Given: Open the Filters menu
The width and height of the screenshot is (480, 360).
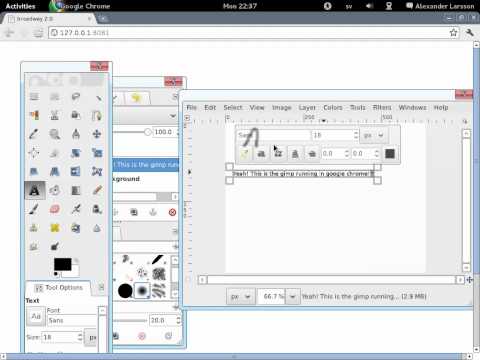Looking at the screenshot, I should pyautogui.click(x=382, y=107).
